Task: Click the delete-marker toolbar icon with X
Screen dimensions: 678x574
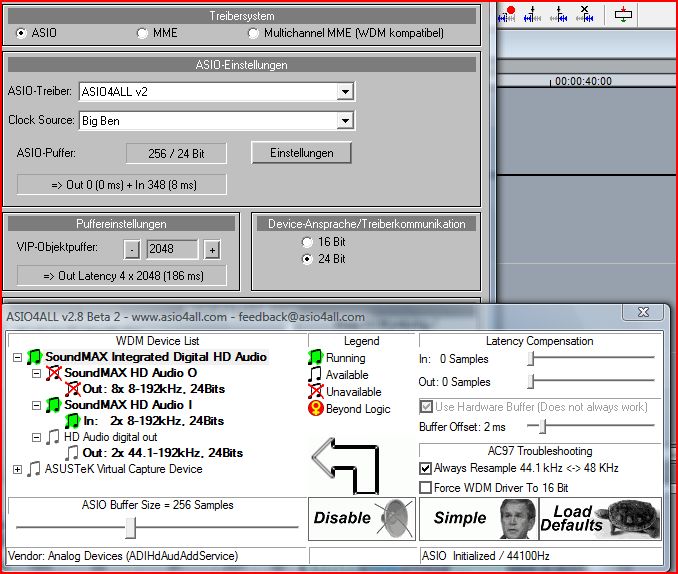Action: [x=585, y=14]
